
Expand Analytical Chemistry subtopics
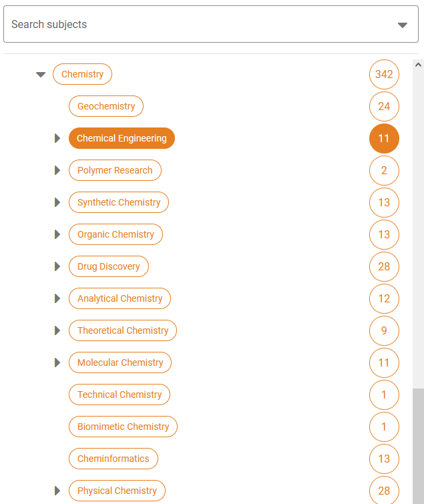[x=57, y=298]
